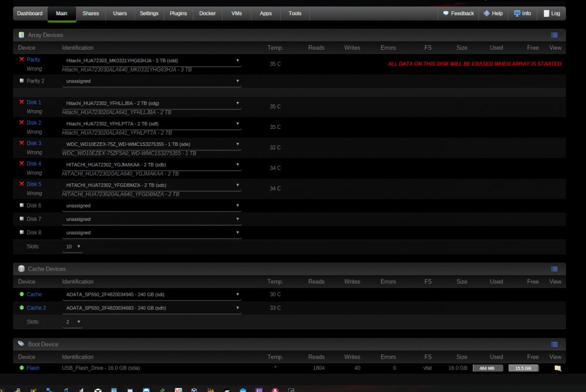The width and height of the screenshot is (586, 392).
Task: Click the Cache Devices section icon
Action: pos(21,269)
